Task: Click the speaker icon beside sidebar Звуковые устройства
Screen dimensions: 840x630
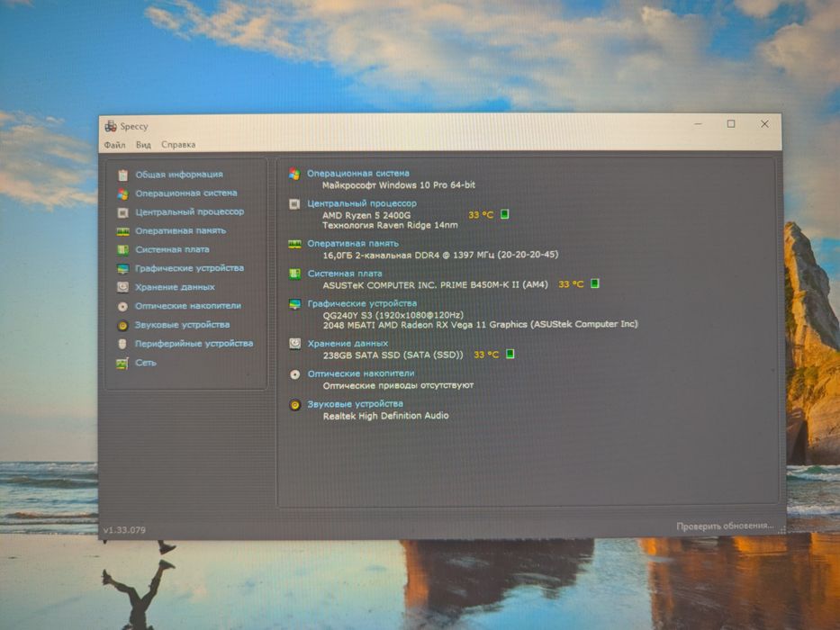Action: pos(122,325)
